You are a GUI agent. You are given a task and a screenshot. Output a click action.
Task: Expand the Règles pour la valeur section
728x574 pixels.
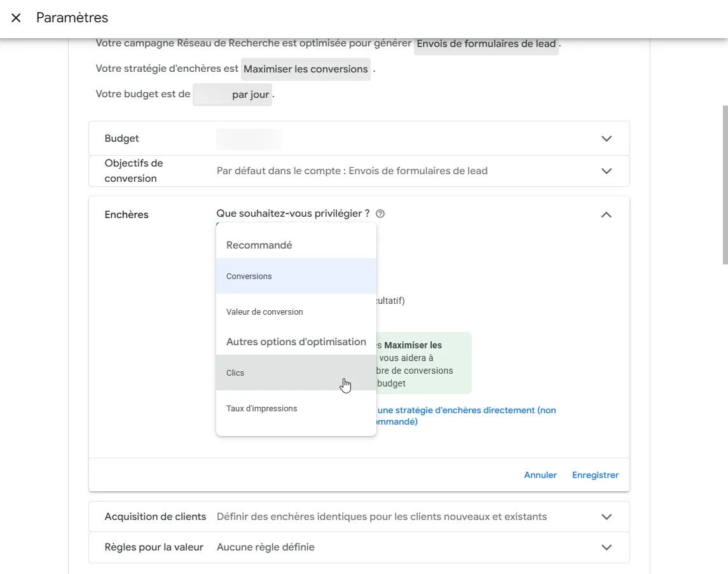point(606,547)
